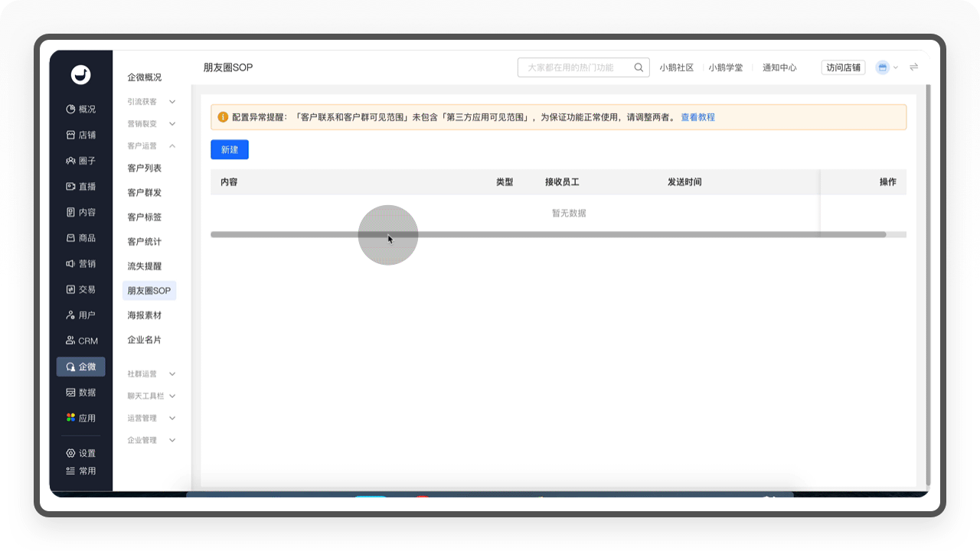The width and height of the screenshot is (980, 551).
Task: Open the 营销 marketing section
Action: point(80,264)
